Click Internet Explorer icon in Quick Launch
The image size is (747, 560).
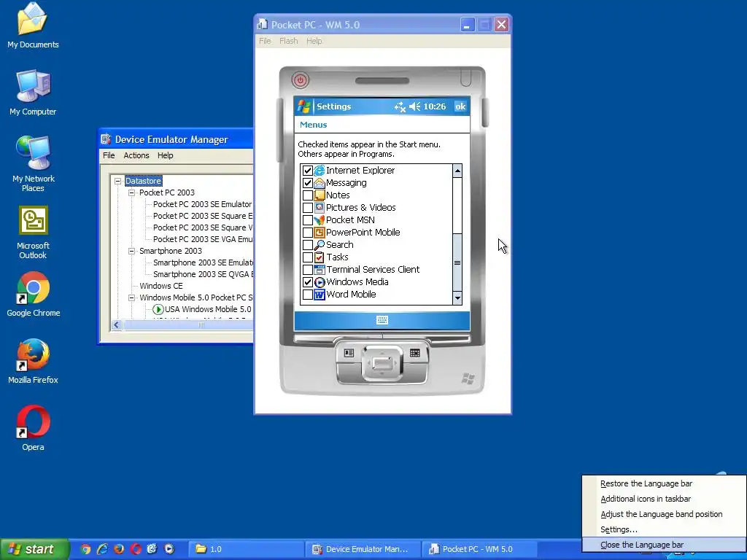pyautogui.click(x=102, y=549)
